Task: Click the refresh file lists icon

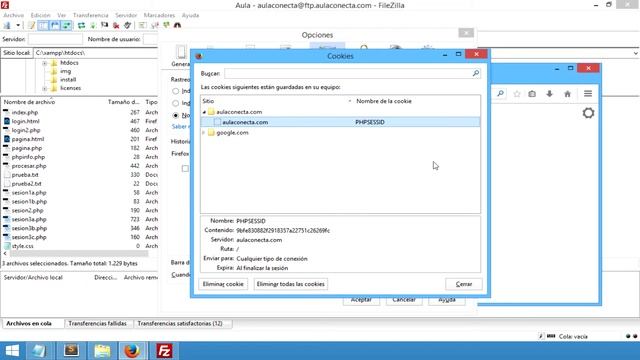Action: point(82,25)
